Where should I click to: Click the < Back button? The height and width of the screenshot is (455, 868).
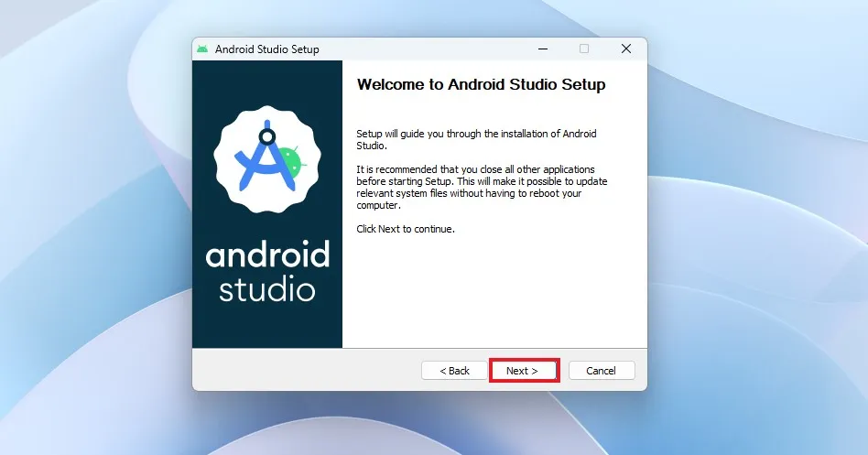454,370
